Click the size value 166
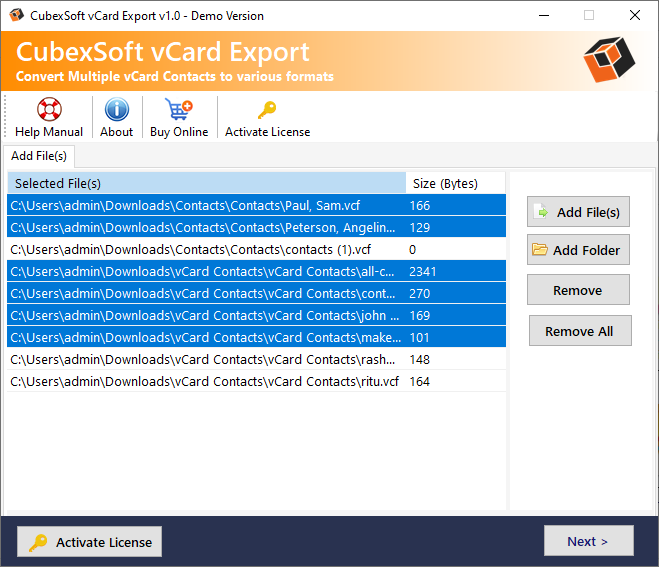This screenshot has height=567, width=659. [420, 206]
